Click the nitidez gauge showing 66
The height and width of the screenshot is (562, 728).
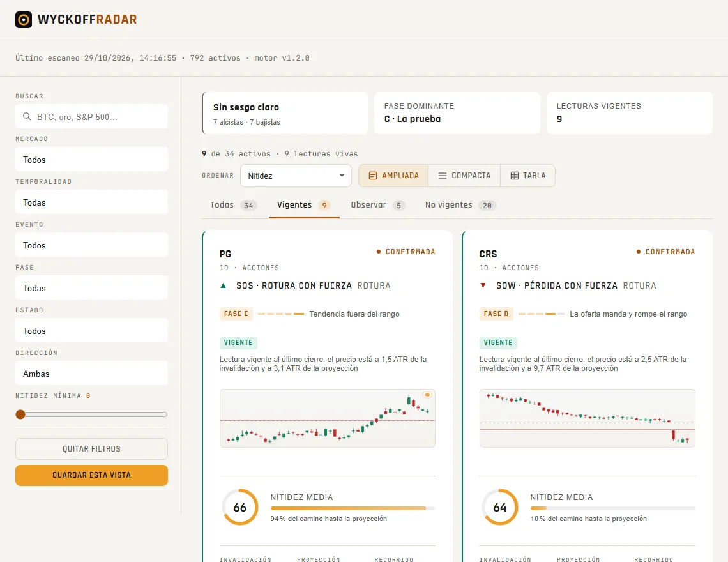pos(240,507)
